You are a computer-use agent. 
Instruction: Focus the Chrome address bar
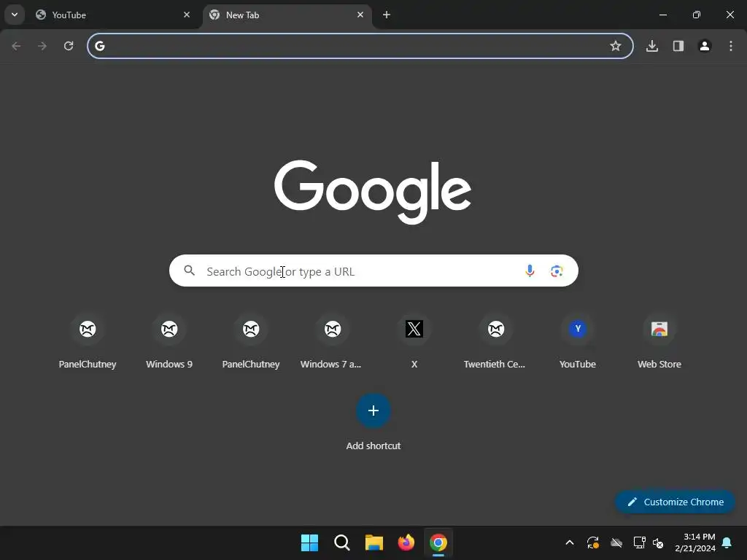[360, 46]
